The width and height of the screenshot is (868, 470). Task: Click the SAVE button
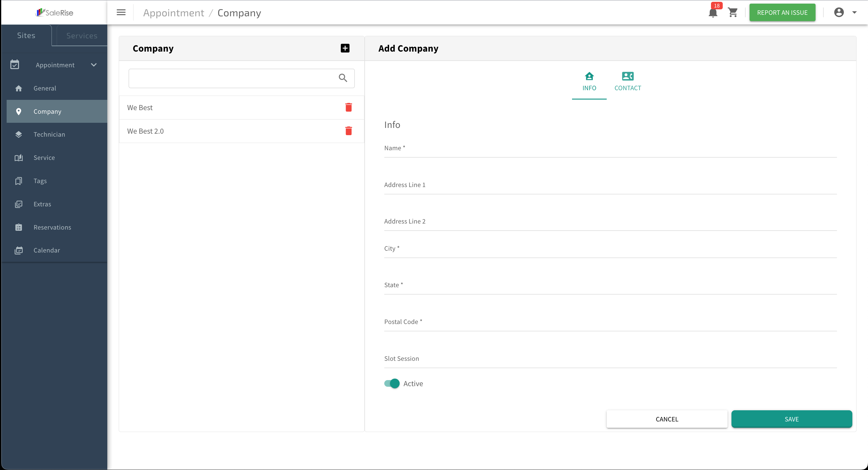click(x=791, y=419)
